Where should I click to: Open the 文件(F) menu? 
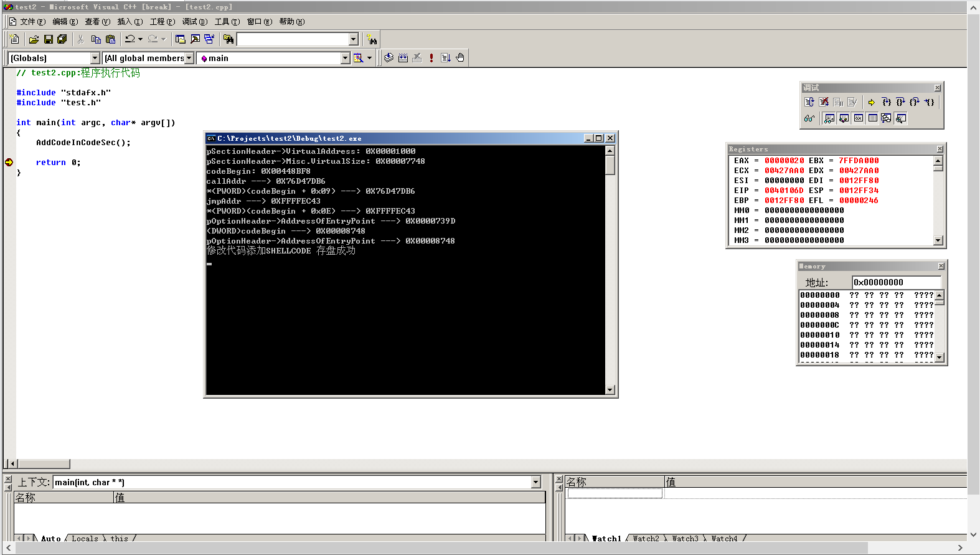tap(32, 22)
